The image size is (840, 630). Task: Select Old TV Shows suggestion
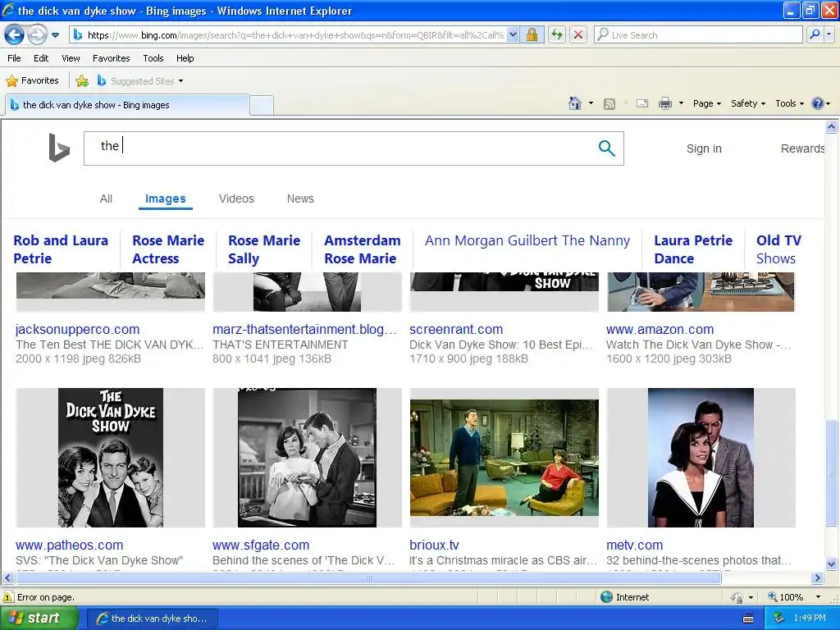click(x=778, y=249)
